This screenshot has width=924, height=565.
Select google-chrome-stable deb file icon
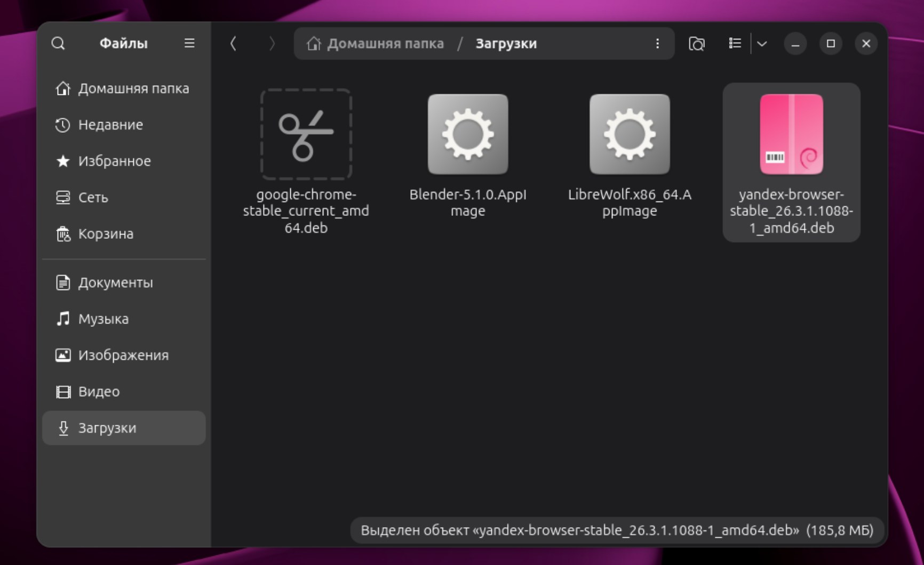pyautogui.click(x=306, y=134)
